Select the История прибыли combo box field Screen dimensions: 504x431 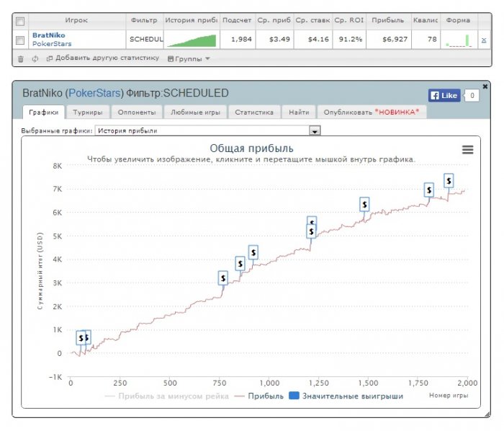pyautogui.click(x=207, y=130)
